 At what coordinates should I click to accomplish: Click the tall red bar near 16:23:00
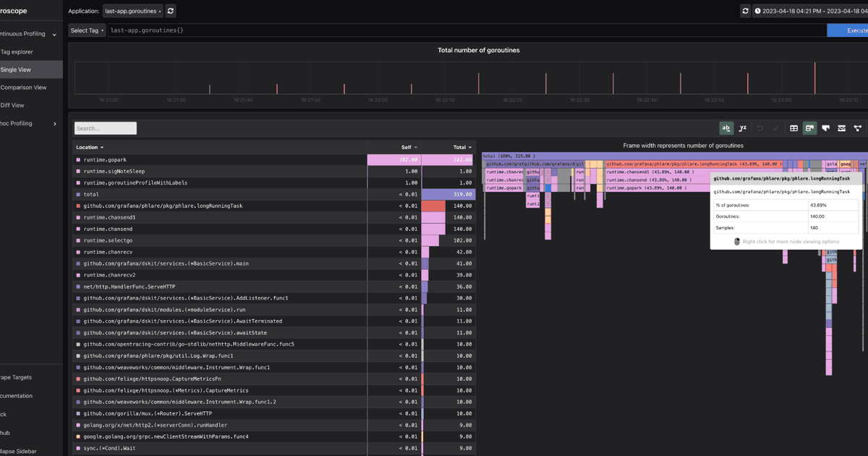click(815, 78)
